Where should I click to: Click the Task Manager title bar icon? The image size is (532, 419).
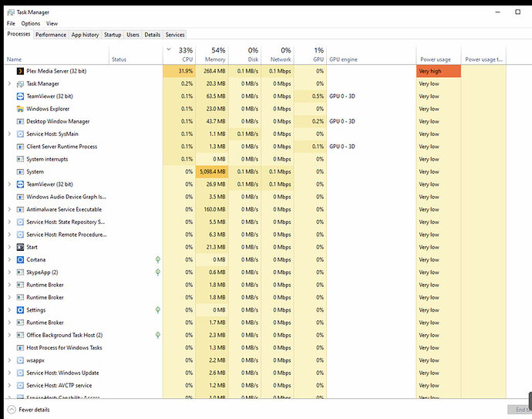coord(11,12)
